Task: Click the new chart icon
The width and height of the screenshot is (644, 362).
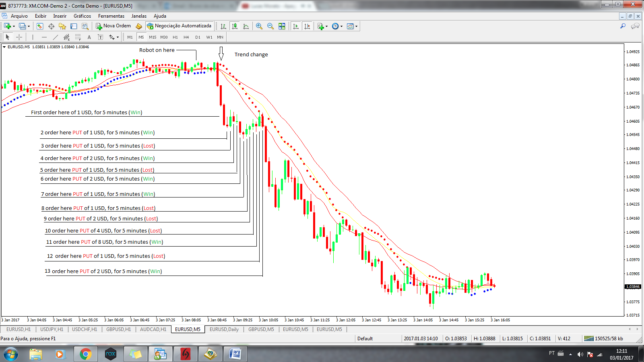Action: coord(7,26)
